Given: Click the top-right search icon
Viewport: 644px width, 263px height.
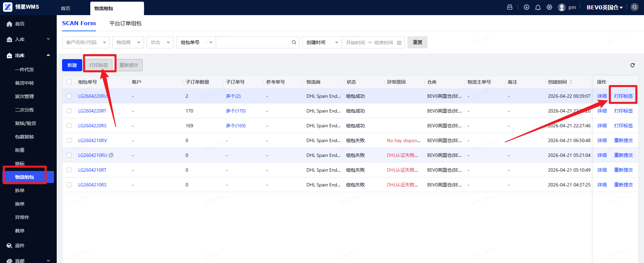Looking at the screenshot, I should (x=634, y=7).
